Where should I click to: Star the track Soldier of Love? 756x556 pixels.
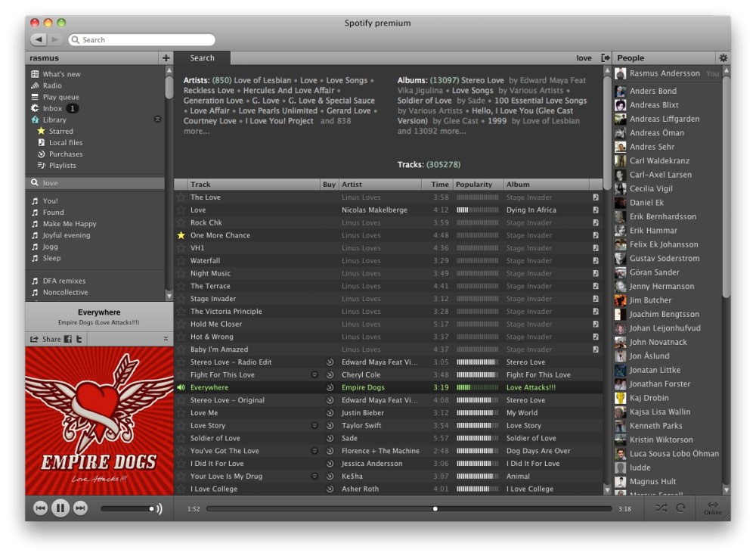coord(181,438)
